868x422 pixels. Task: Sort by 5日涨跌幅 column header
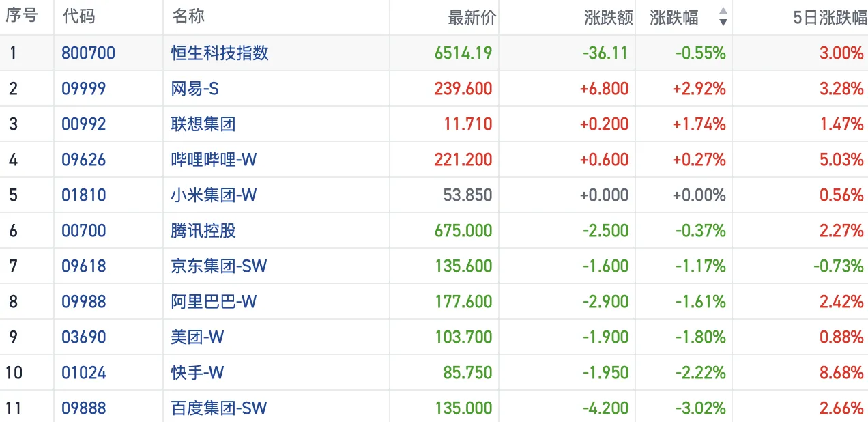(830, 18)
